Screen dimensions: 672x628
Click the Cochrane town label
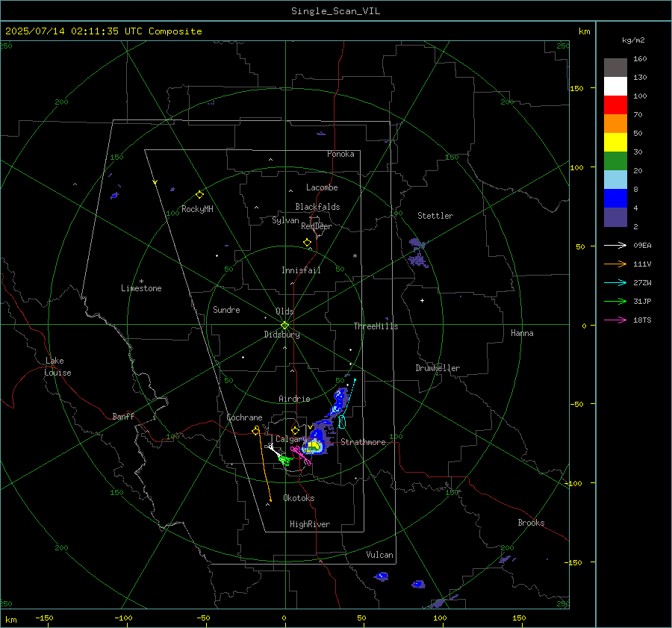pos(244,417)
